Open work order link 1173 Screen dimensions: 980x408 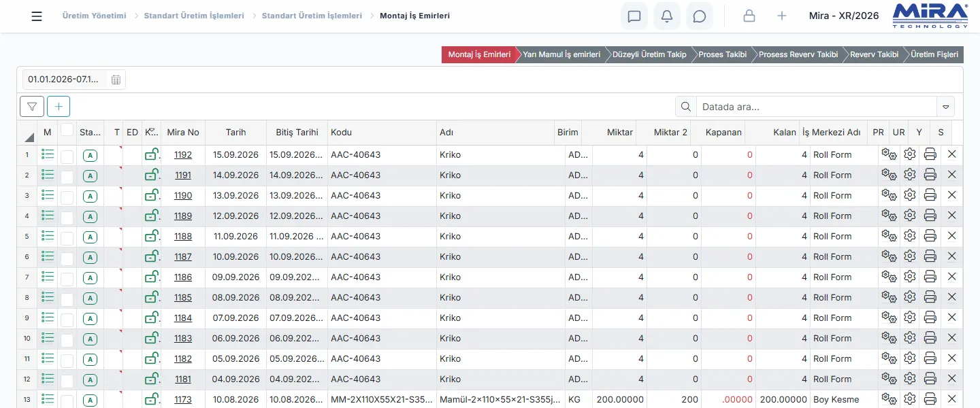point(183,399)
